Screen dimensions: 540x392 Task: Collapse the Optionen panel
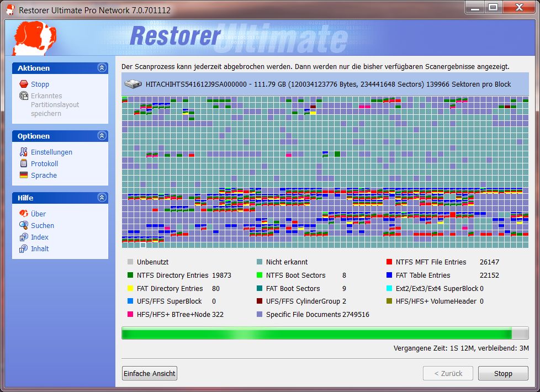pos(102,136)
